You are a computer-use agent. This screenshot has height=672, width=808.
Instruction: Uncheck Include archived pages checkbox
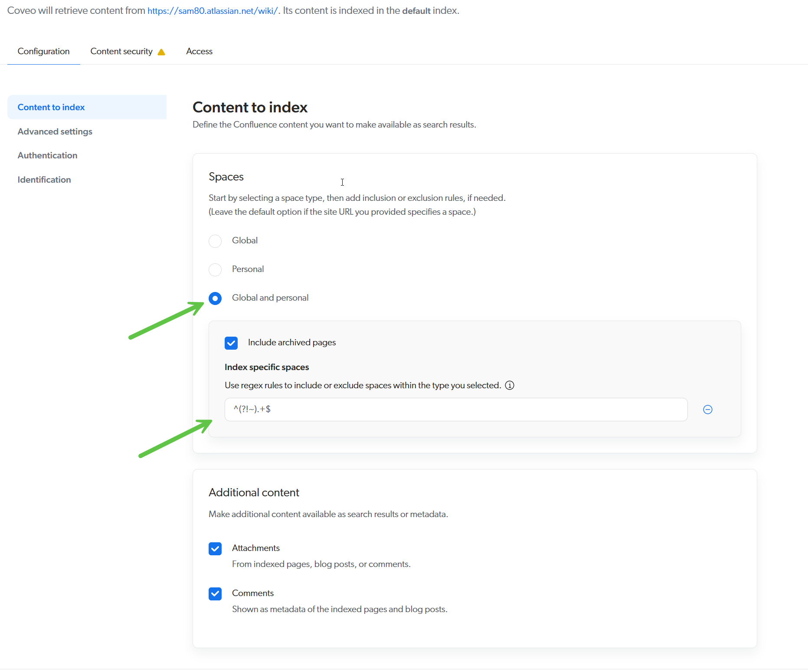point(231,343)
